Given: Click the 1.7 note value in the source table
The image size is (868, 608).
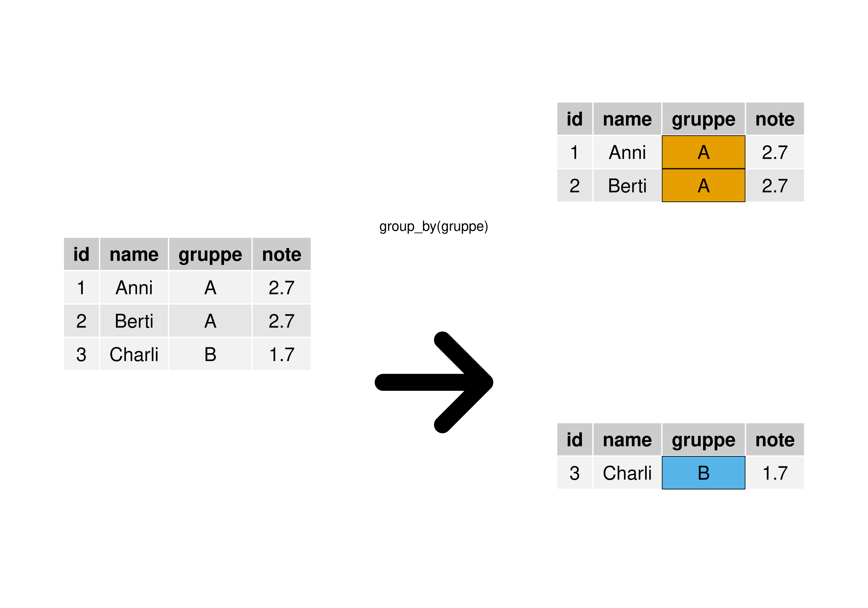Looking at the screenshot, I should pos(282,355).
